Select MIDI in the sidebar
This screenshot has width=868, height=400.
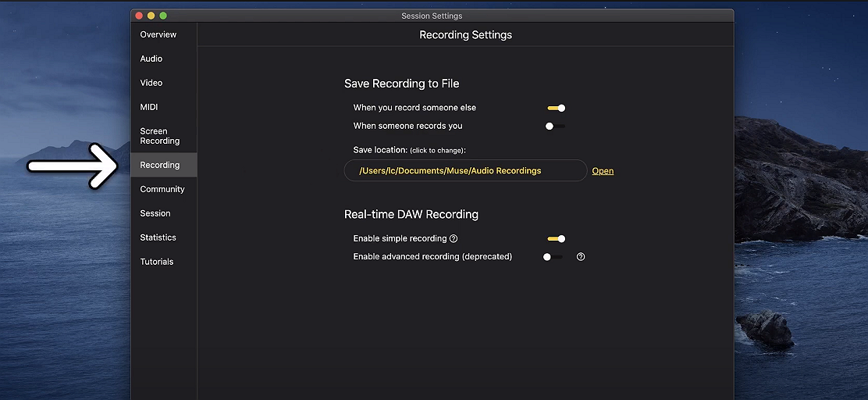[x=149, y=107]
